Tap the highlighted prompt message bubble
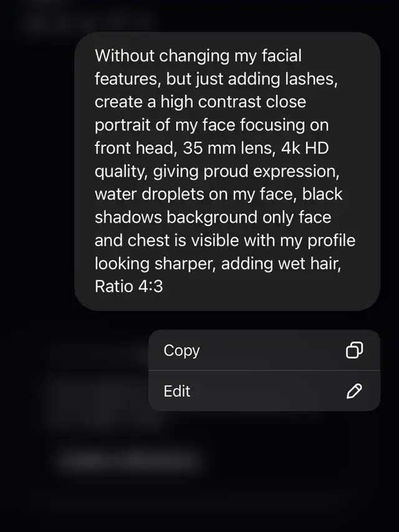399x532 pixels. (x=228, y=172)
